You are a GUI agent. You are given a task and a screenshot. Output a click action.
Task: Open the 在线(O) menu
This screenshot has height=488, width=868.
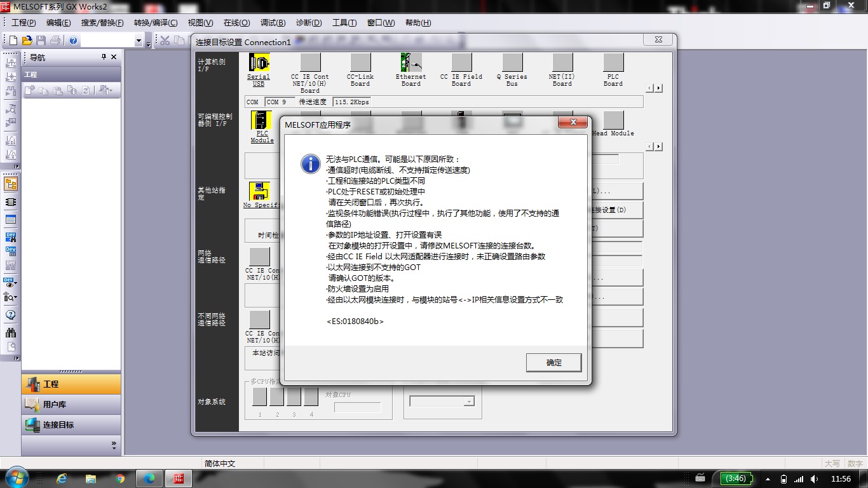(x=236, y=23)
